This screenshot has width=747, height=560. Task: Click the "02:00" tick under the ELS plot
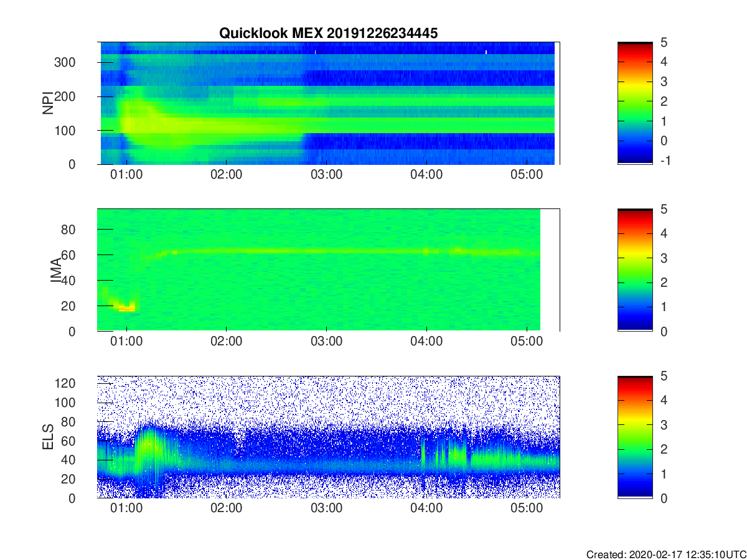(227, 508)
